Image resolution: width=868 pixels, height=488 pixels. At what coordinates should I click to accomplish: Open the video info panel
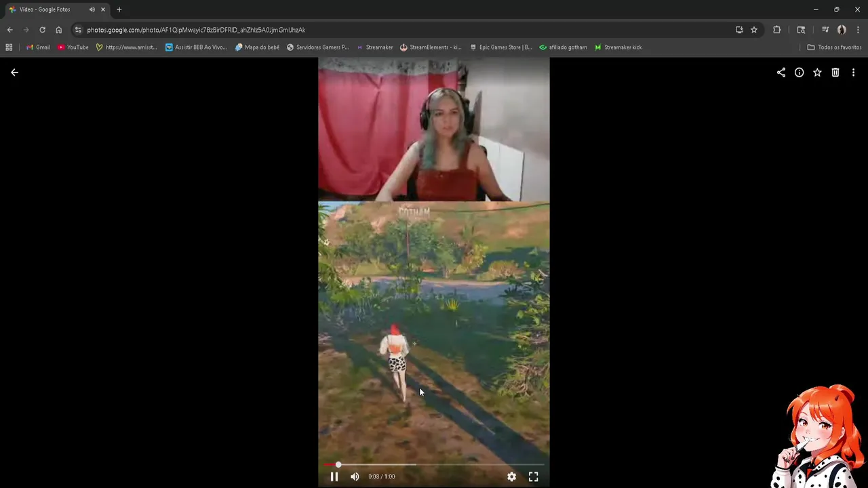[800, 73]
